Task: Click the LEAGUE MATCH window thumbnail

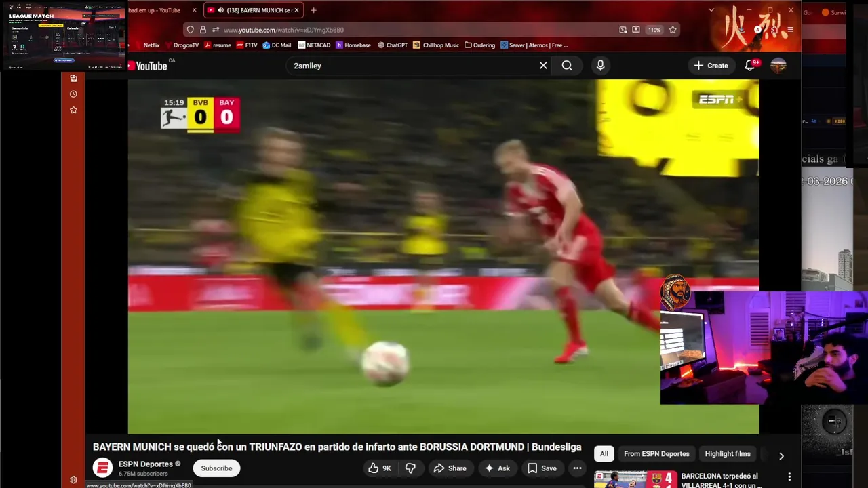Action: pos(63,35)
